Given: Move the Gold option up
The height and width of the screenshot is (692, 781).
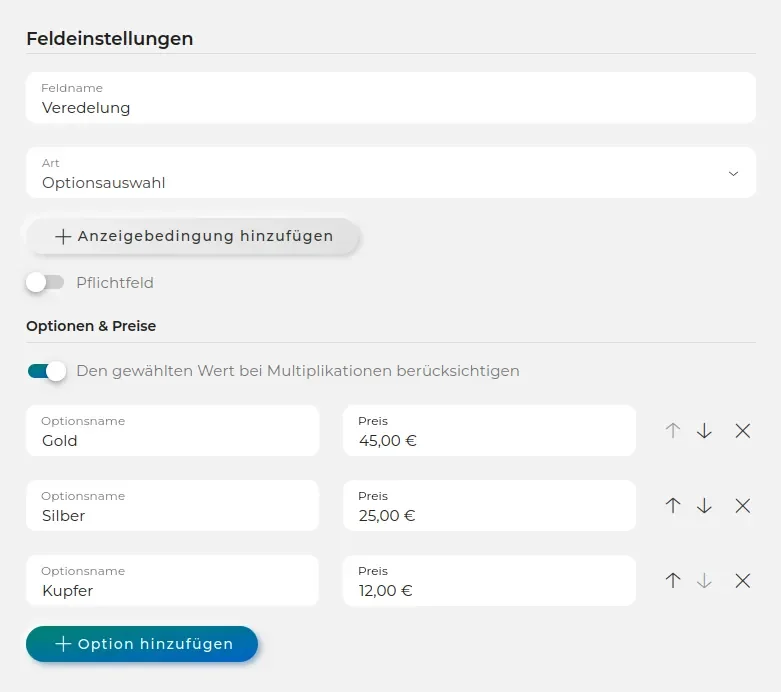Looking at the screenshot, I should click(673, 430).
